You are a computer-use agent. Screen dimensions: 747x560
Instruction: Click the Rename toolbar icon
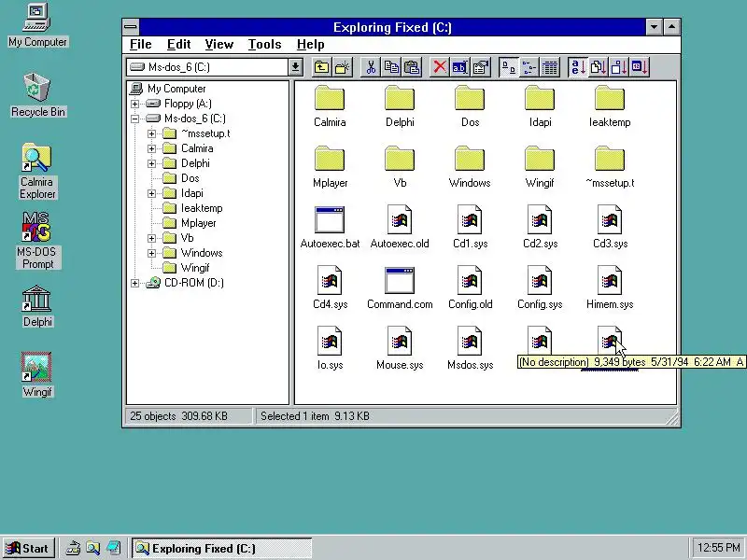pyautogui.click(x=459, y=67)
